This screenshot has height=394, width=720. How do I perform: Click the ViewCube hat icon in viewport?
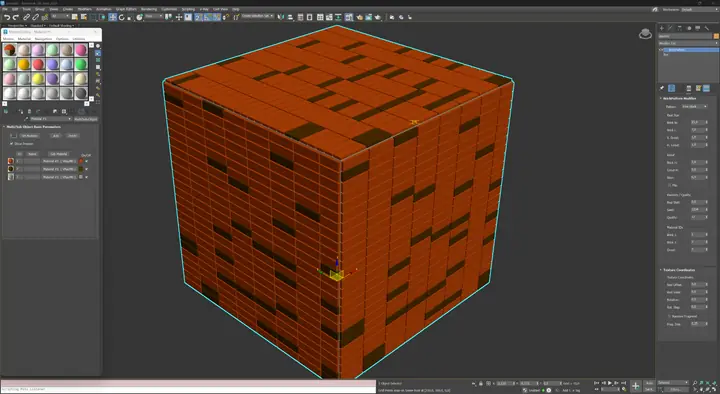click(x=645, y=34)
